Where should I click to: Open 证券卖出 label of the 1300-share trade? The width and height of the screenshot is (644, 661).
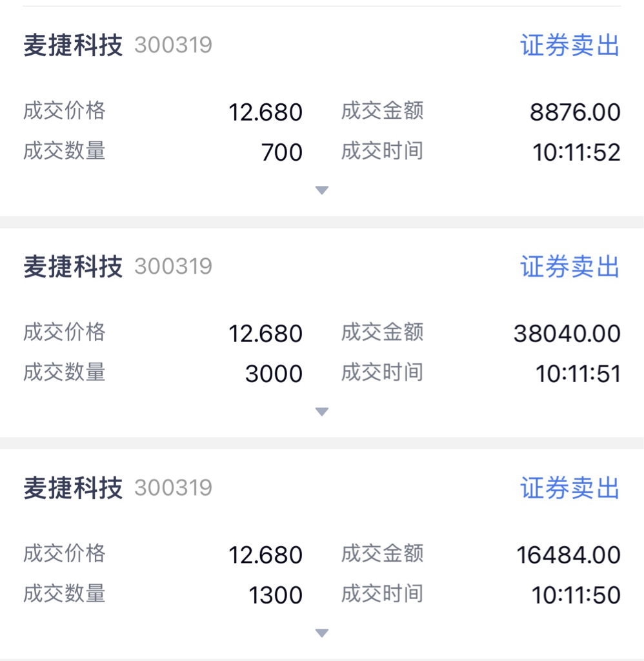click(x=570, y=488)
